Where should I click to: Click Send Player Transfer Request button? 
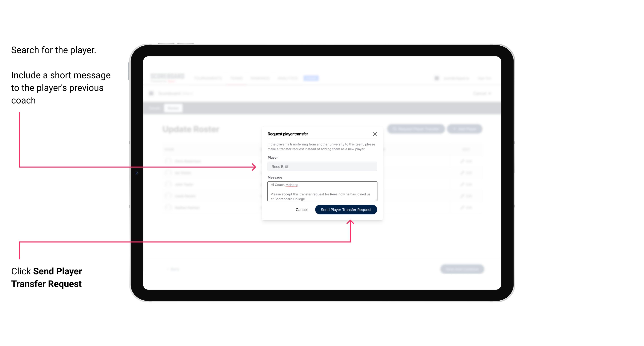[346, 209]
